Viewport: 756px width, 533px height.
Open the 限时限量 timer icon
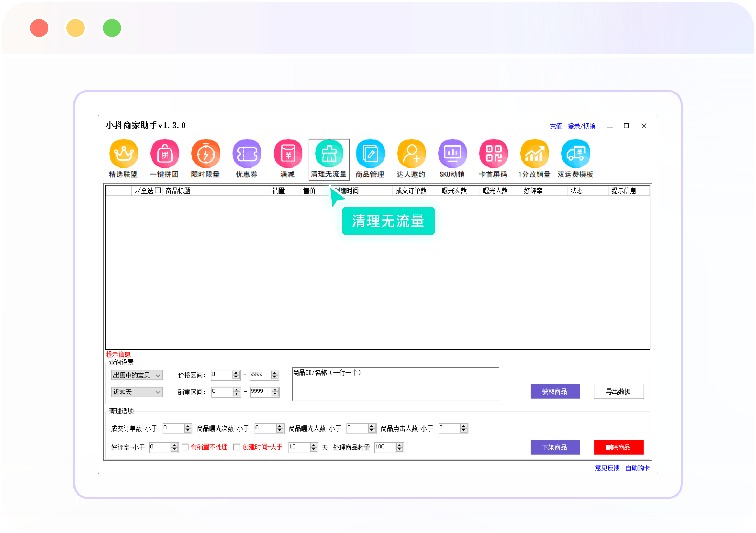coord(206,154)
